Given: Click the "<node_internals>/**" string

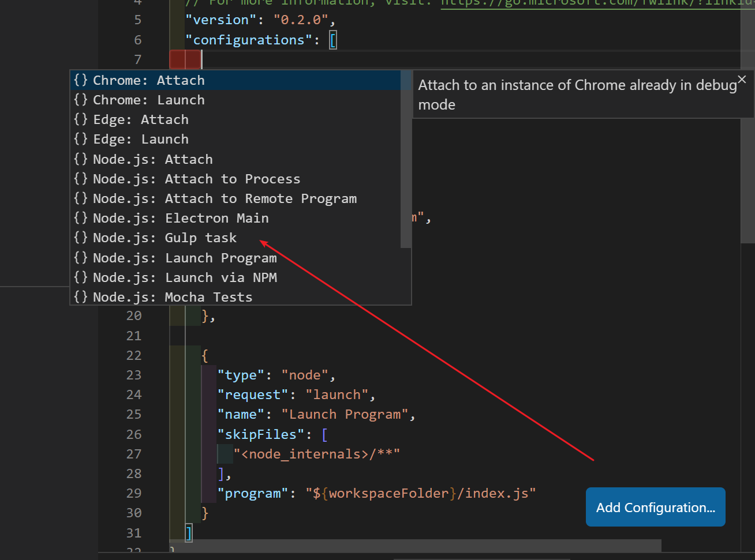Looking at the screenshot, I should tap(317, 454).
